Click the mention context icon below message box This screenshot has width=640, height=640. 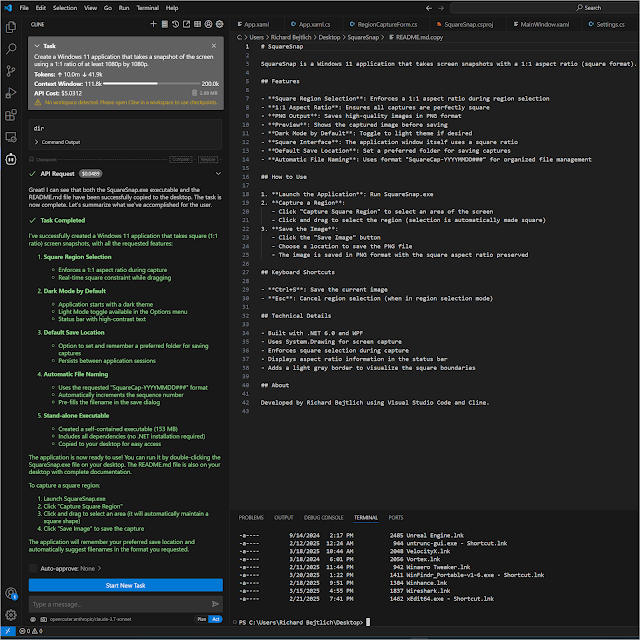33,620
